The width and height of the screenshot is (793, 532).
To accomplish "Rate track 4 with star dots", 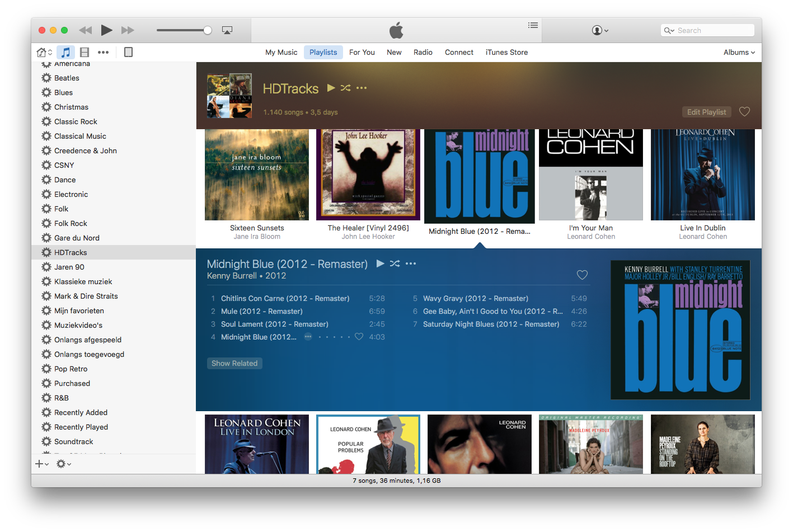I will tap(334, 337).
